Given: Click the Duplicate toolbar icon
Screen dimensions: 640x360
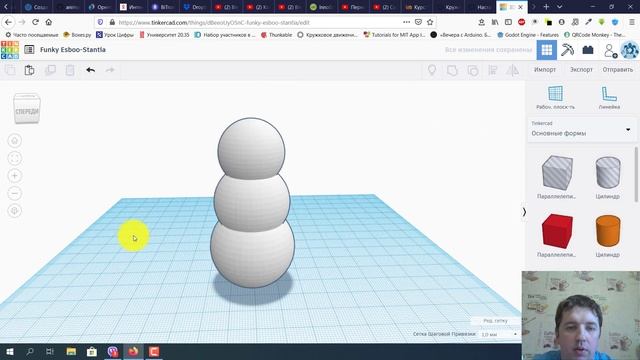Looking at the screenshot, I should [x=50, y=70].
